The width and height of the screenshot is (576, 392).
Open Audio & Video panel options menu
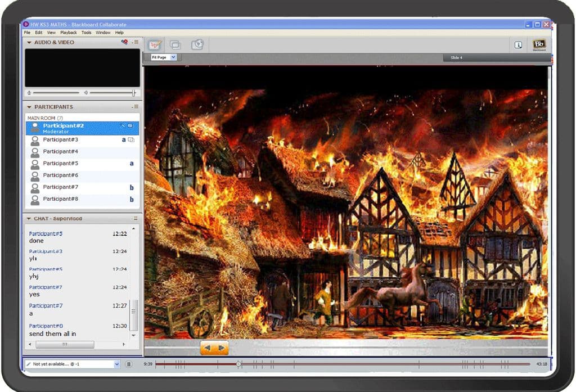pos(135,42)
